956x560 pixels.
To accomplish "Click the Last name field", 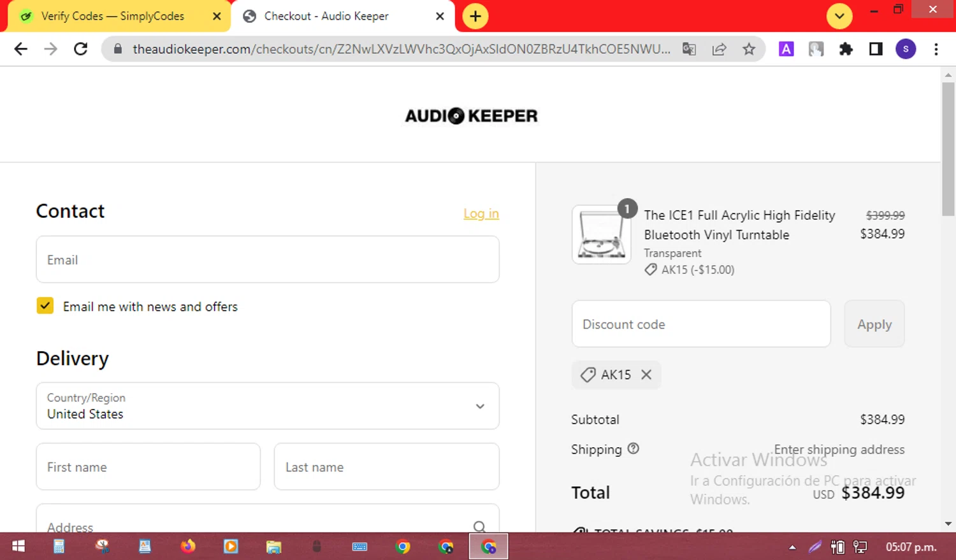I will point(386,466).
